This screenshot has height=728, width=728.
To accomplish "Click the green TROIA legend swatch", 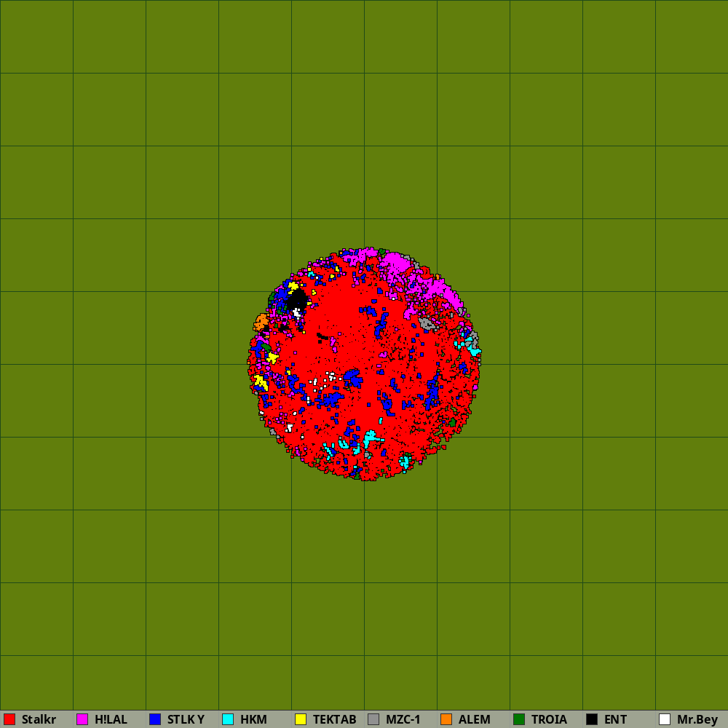I will (519, 719).
